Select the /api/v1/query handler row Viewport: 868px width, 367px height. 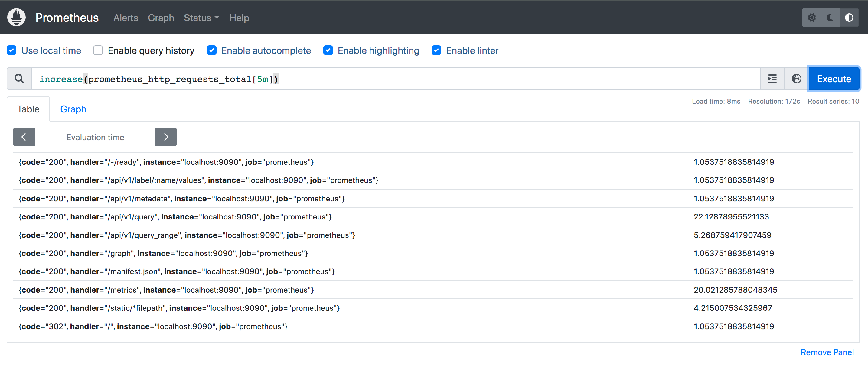(x=433, y=217)
